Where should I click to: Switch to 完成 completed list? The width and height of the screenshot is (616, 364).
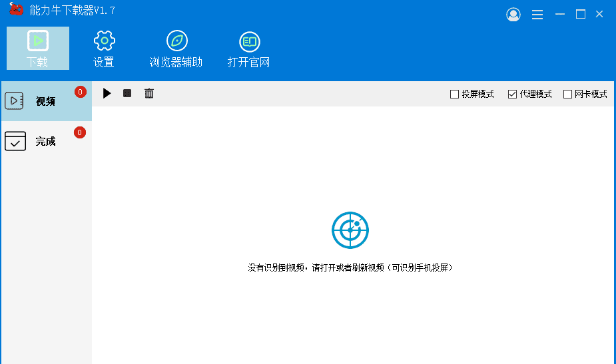45,141
